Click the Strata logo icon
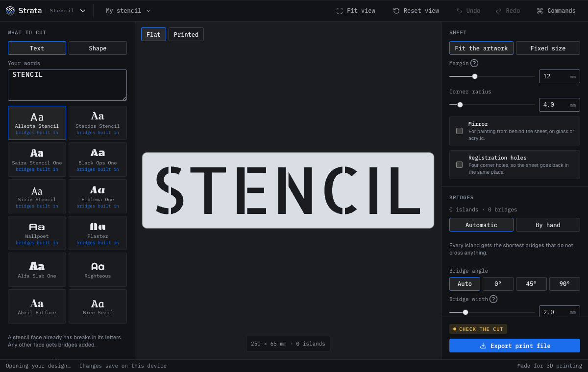588x372 pixels. click(x=10, y=10)
